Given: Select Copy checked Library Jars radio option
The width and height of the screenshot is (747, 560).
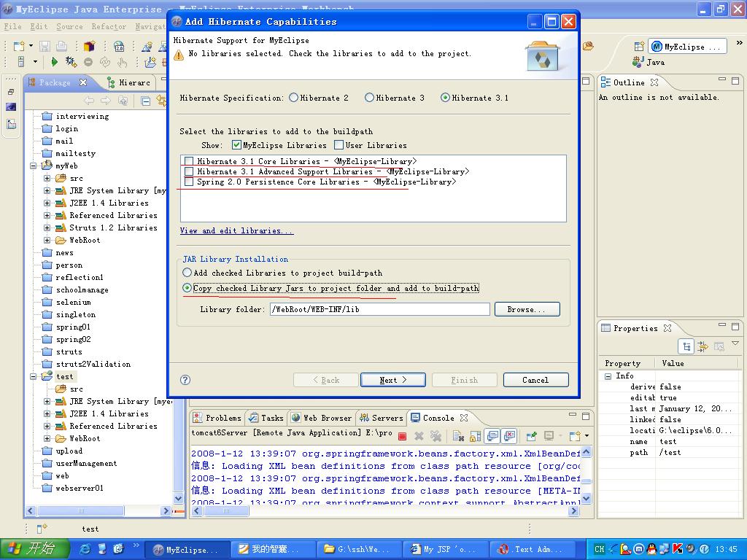Looking at the screenshot, I should coord(187,287).
